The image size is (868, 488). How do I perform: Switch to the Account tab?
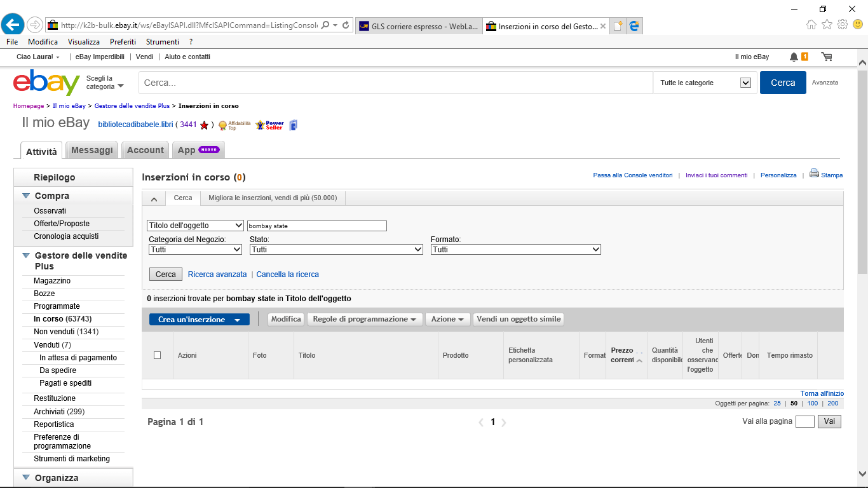pos(146,150)
